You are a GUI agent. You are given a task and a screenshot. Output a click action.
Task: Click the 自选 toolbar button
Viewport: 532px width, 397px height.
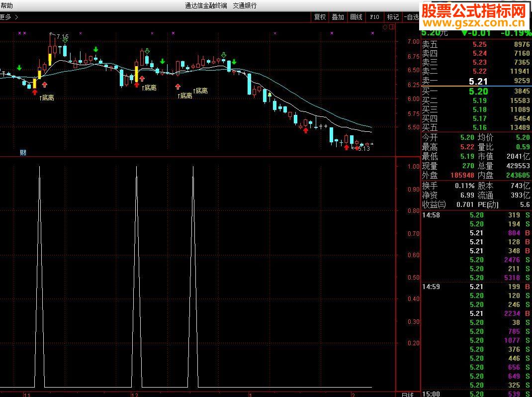click(412, 17)
